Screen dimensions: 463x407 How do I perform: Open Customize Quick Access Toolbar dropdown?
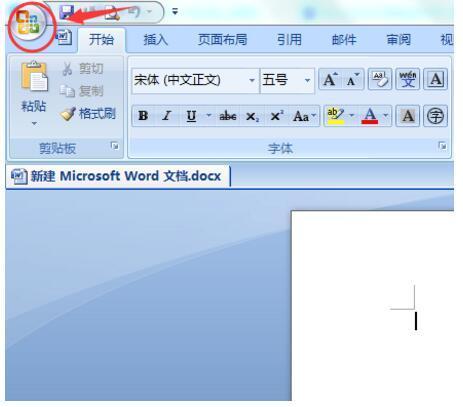coord(175,12)
